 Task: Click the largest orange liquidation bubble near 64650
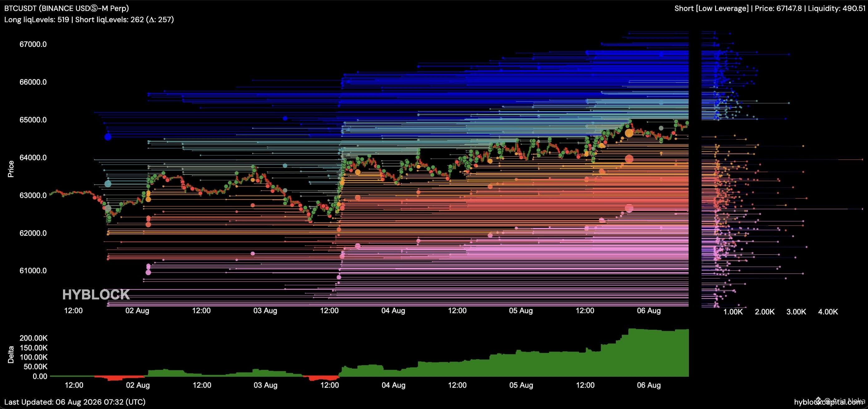tap(629, 133)
